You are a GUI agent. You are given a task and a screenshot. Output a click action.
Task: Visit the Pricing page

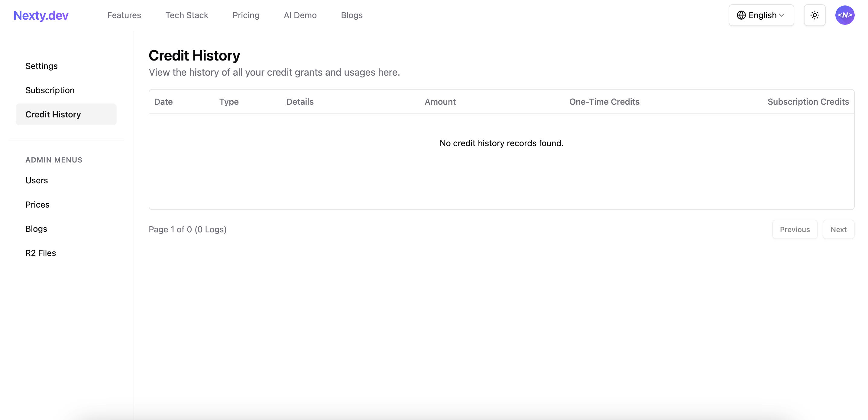[x=246, y=15]
